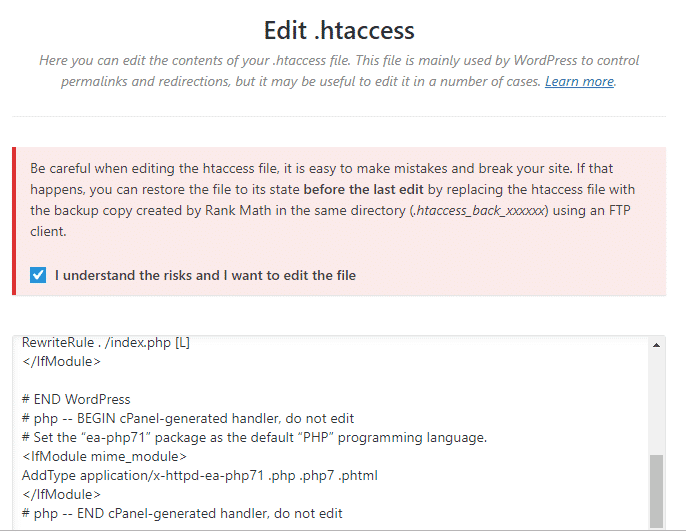The width and height of the screenshot is (686, 532).
Task: Click the empty scrollbar track above the thumb
Action: click(656, 402)
